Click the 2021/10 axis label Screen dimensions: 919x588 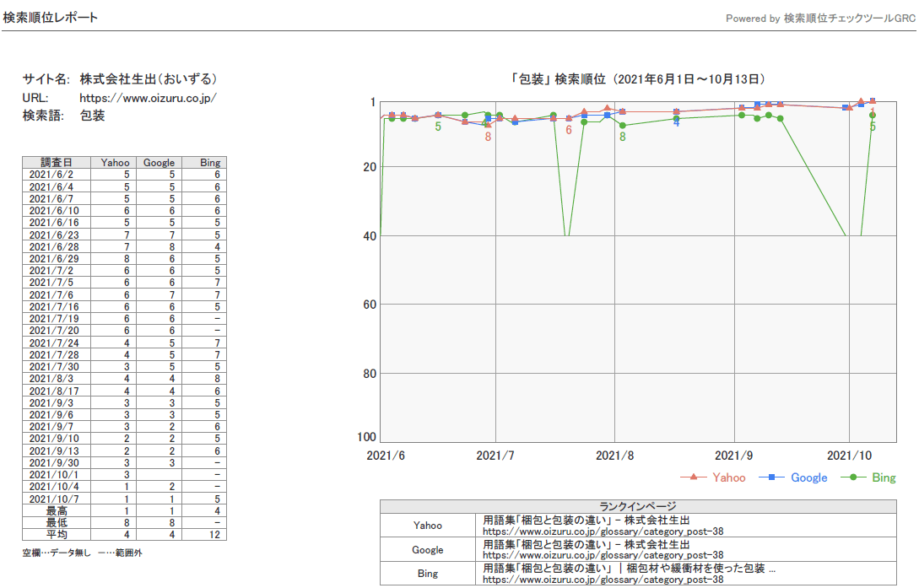(849, 455)
